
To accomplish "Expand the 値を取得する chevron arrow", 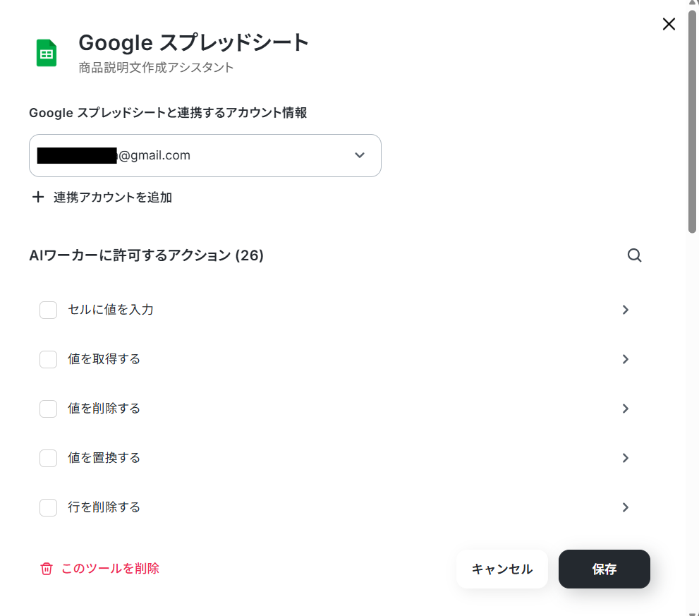I will click(625, 359).
